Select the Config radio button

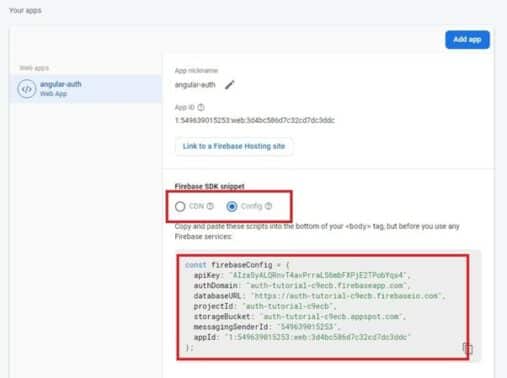[232, 207]
